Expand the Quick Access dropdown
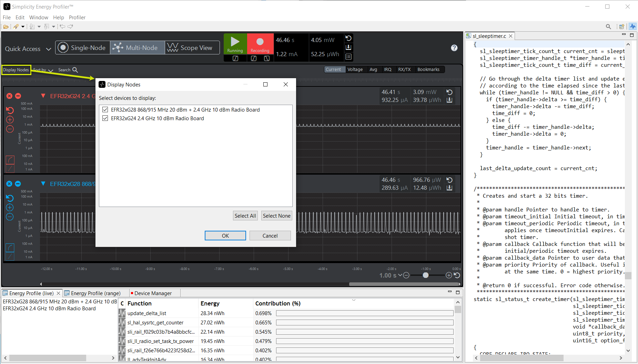 click(x=48, y=49)
